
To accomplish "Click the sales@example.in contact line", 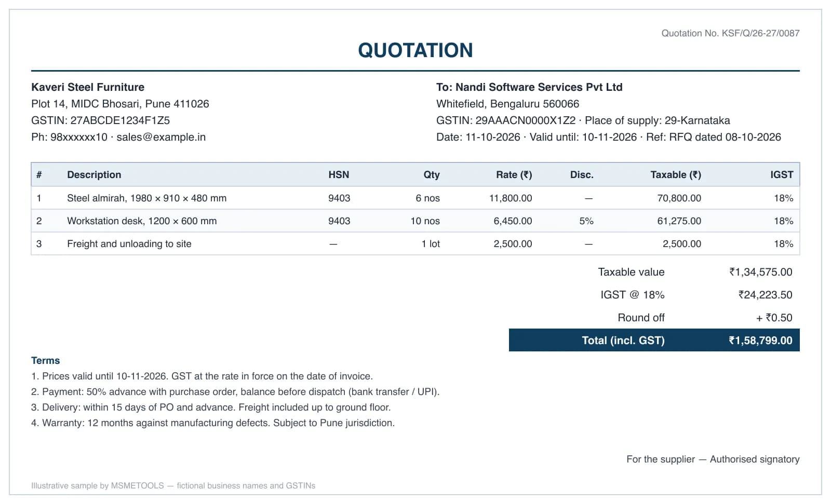I will pos(118,137).
